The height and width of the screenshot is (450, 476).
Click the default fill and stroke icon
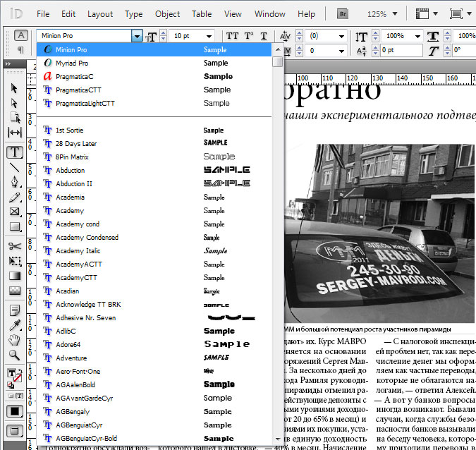[10, 385]
